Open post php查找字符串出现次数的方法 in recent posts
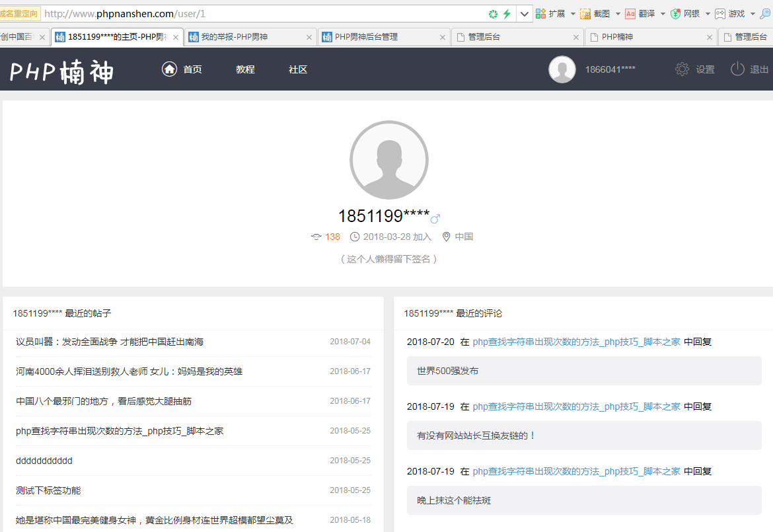Screen dimensions: 773x532 point(120,431)
